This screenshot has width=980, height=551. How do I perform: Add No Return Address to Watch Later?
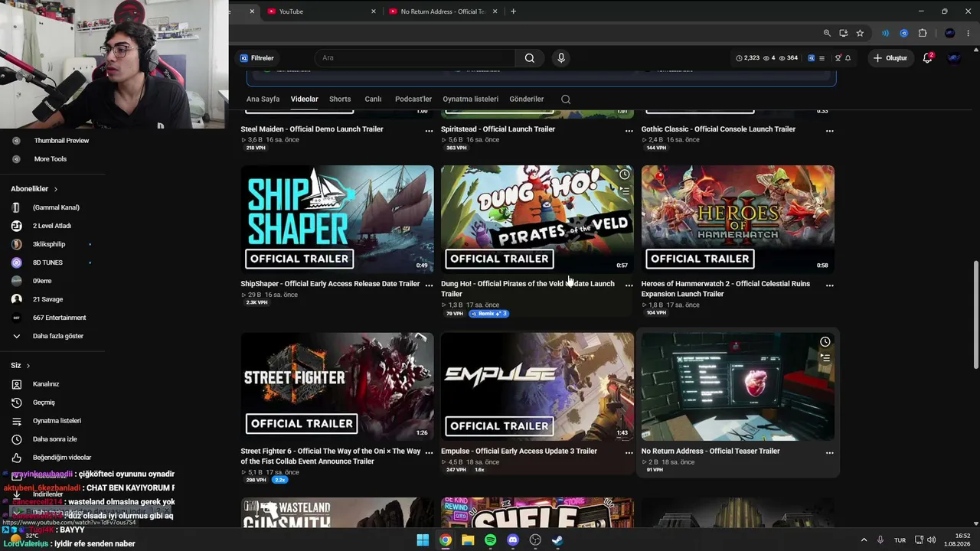[x=825, y=342]
